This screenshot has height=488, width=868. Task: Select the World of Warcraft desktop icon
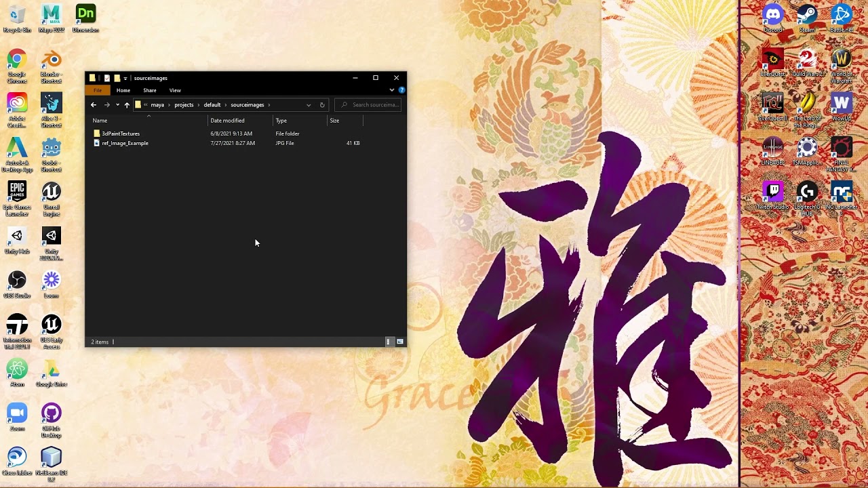click(842, 66)
